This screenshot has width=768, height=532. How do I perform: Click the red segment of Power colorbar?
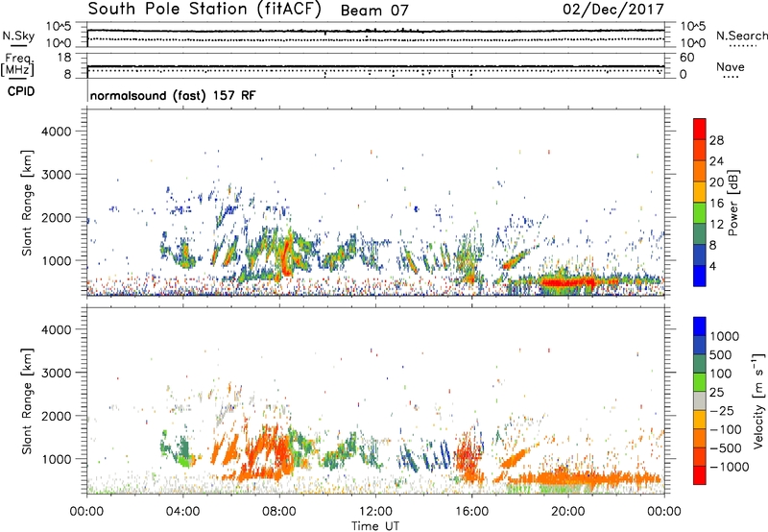[x=700, y=129]
